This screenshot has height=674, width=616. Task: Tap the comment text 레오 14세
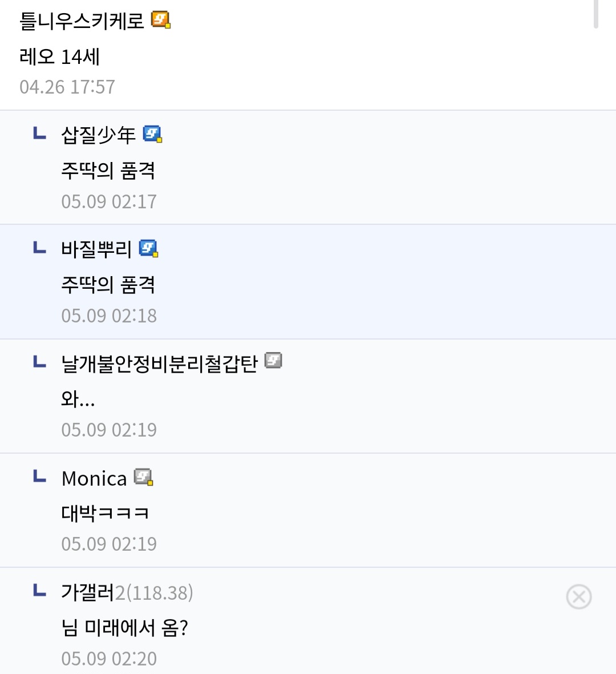point(60,56)
